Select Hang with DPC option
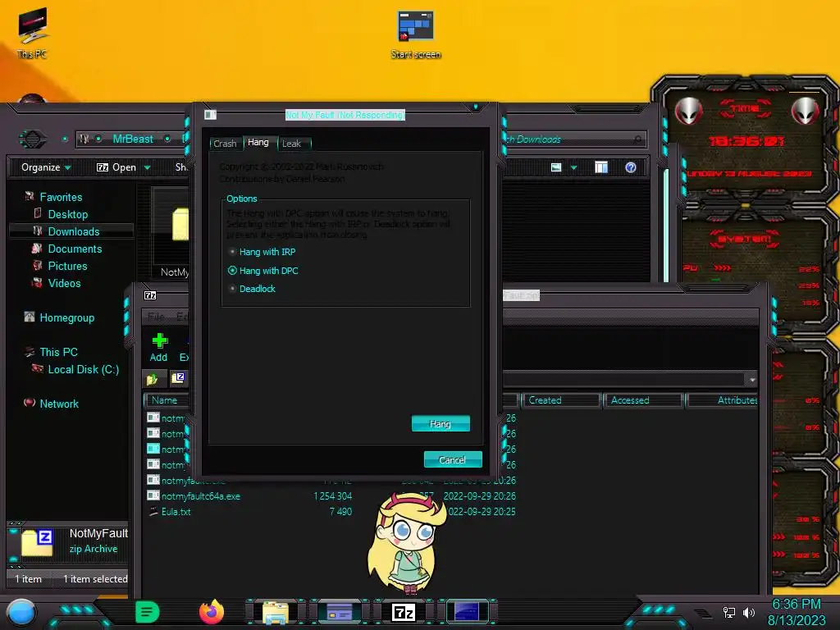Screen dimensions: 840x630 (263, 271)
